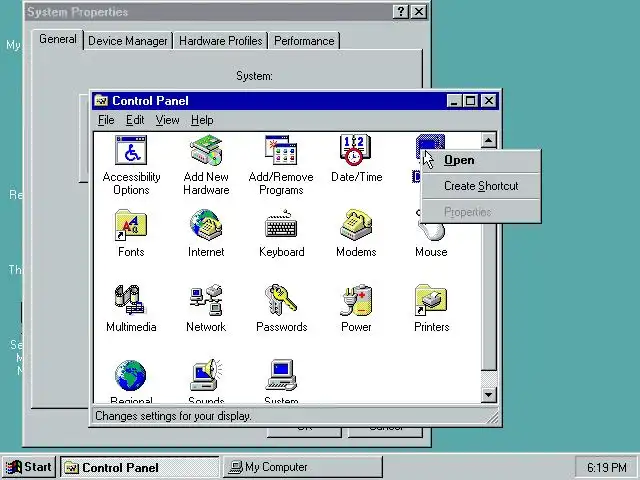The image size is (640, 480).
Task: Switch to the Device Manager tab
Action: [128, 41]
